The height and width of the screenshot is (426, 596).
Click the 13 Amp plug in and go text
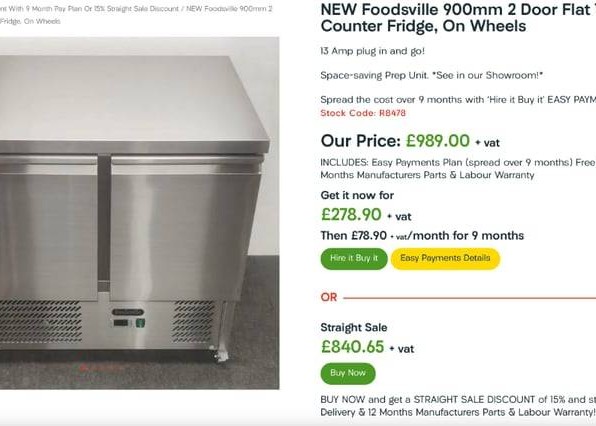372,51
